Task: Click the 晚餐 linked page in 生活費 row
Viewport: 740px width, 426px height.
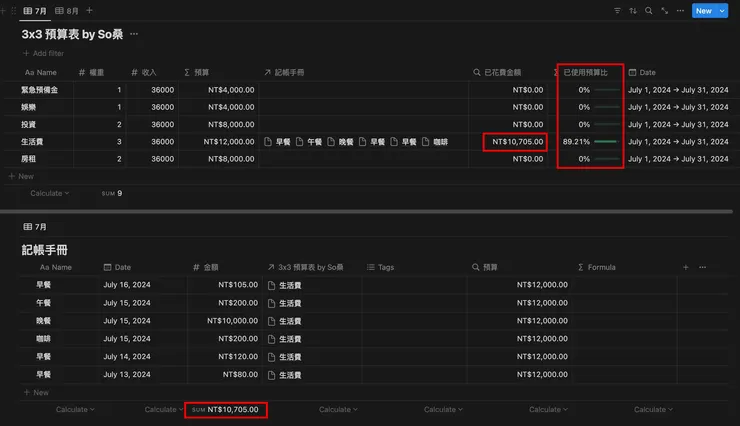Action: 340,142
